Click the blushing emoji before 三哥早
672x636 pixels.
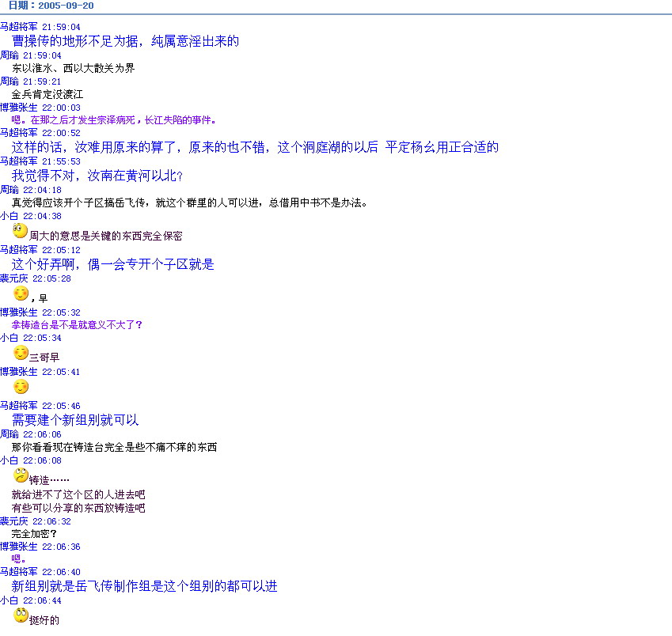(x=21, y=353)
